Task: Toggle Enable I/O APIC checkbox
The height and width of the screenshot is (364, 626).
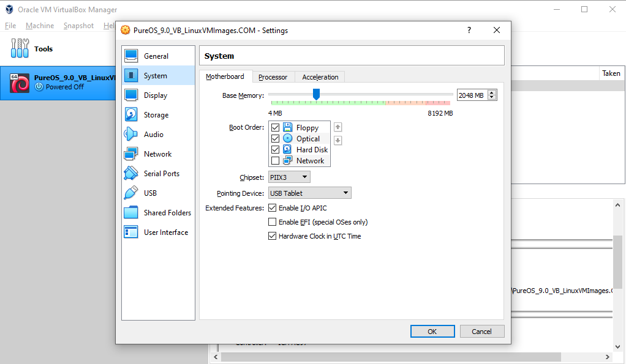Action: coord(273,208)
